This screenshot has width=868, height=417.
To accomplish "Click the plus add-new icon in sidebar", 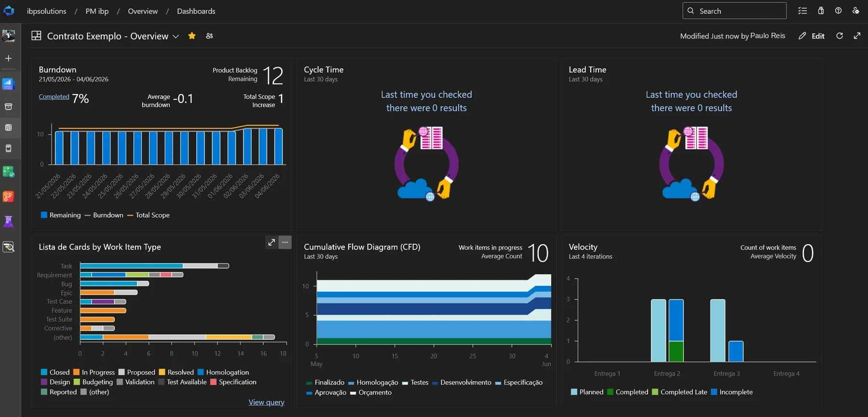I will coord(9,58).
